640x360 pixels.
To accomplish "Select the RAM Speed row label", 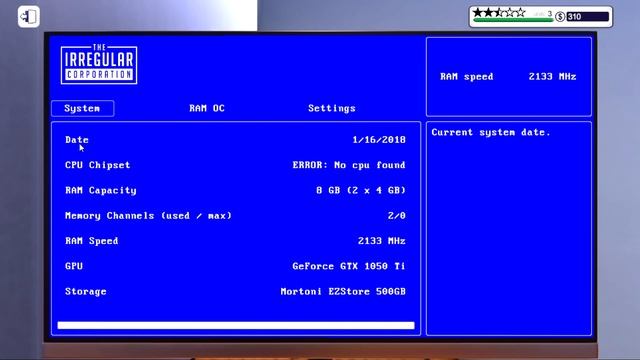I will click(92, 241).
